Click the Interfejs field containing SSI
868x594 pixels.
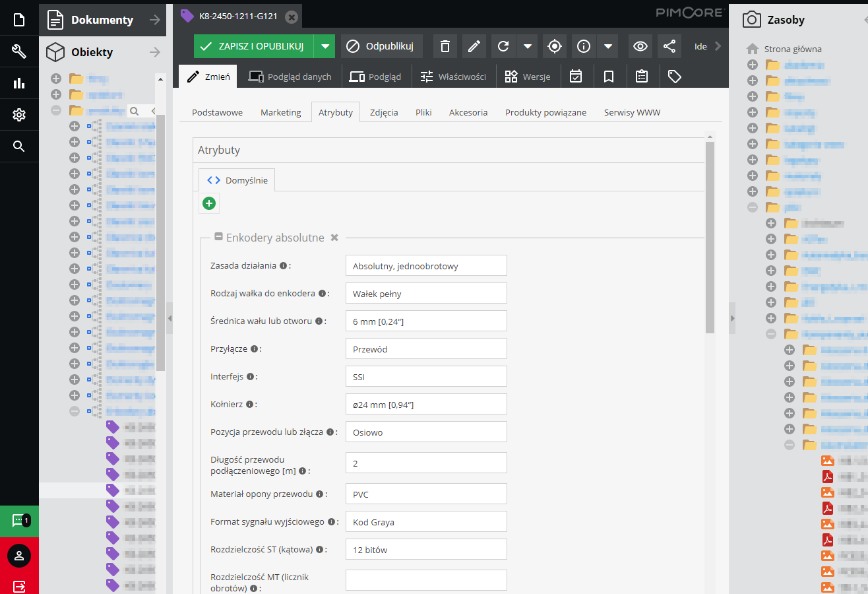tap(426, 377)
